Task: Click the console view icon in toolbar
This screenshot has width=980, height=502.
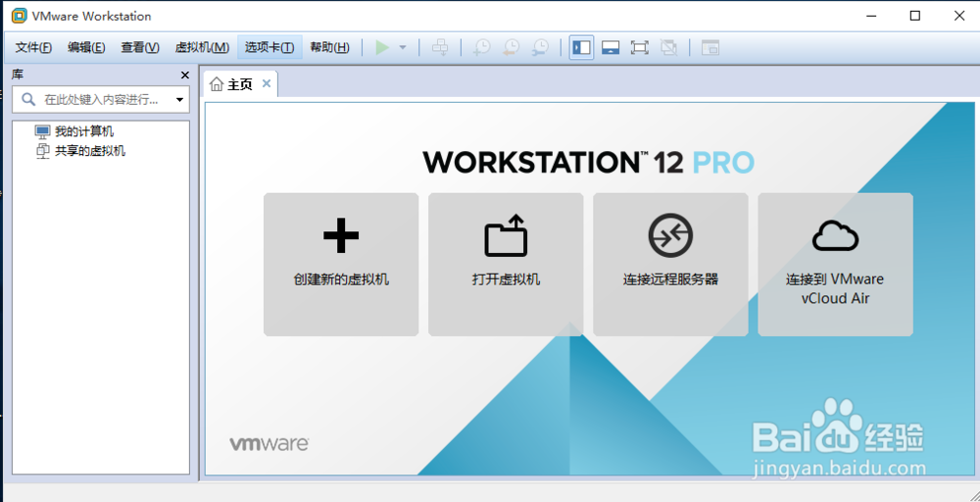Action: pos(710,47)
